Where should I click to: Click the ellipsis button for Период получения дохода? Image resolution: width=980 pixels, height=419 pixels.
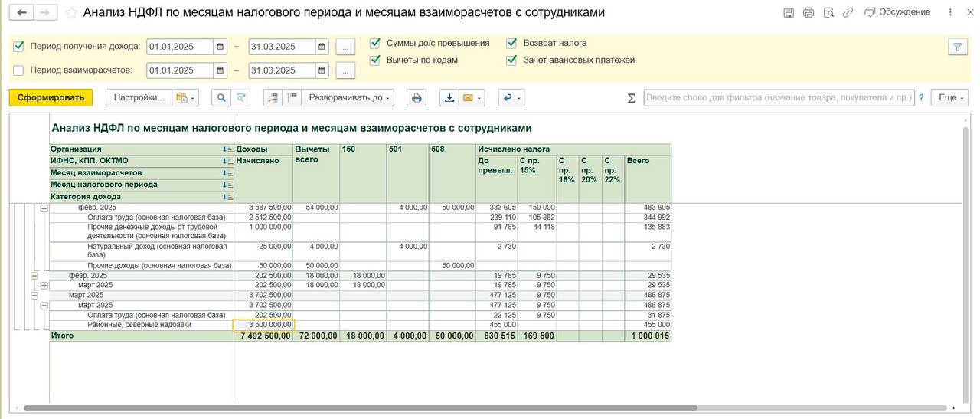click(x=345, y=47)
